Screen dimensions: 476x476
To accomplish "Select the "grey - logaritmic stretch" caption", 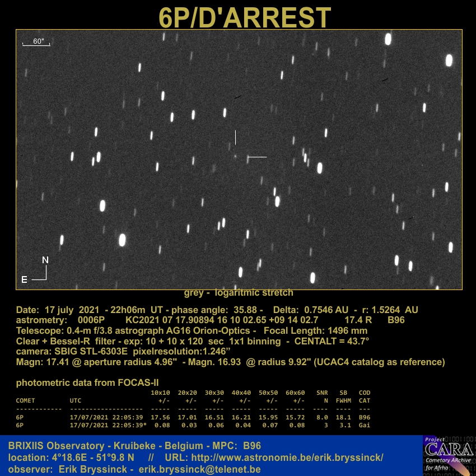I will pos(239,293).
